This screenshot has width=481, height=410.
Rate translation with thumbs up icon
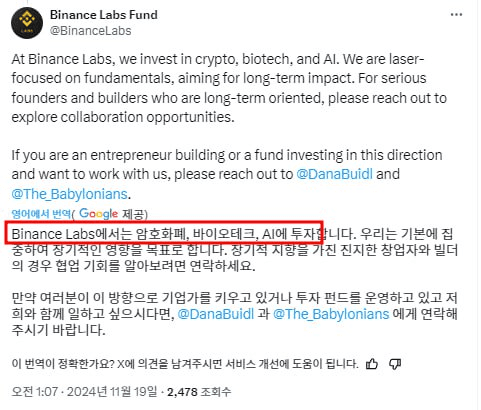[372, 364]
